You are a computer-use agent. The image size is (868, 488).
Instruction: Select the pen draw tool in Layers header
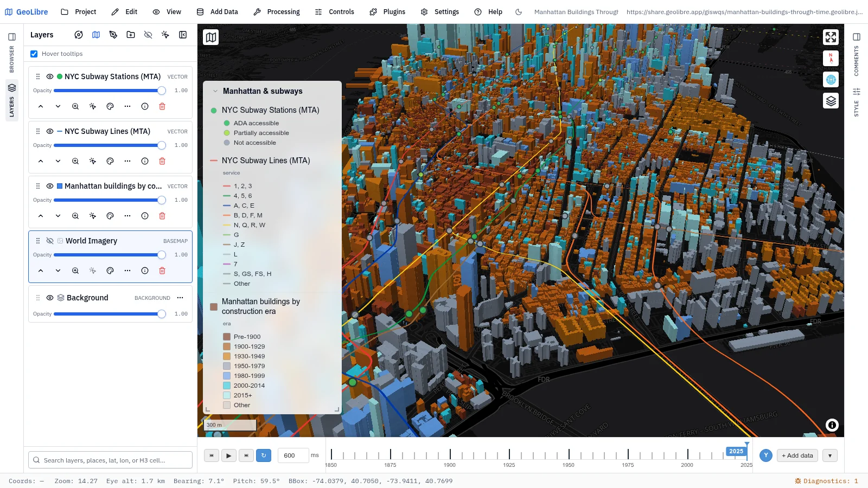pyautogui.click(x=113, y=35)
